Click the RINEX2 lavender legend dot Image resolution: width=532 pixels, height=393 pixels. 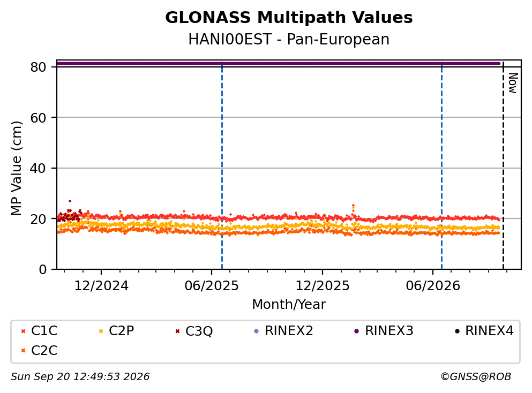coord(257,331)
